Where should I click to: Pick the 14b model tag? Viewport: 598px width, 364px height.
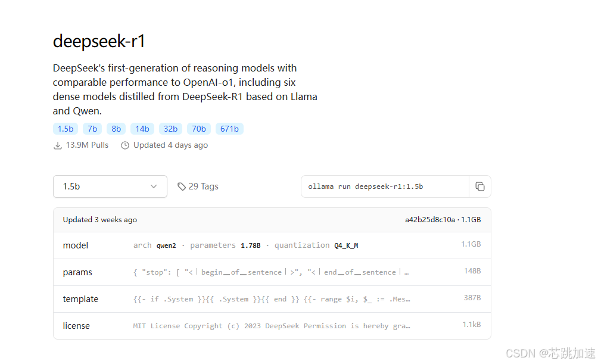coord(142,129)
